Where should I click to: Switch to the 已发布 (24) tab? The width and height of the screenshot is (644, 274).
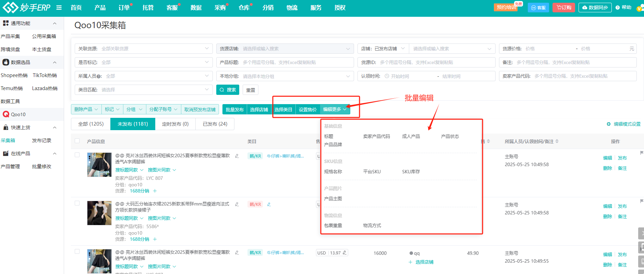coord(215,124)
